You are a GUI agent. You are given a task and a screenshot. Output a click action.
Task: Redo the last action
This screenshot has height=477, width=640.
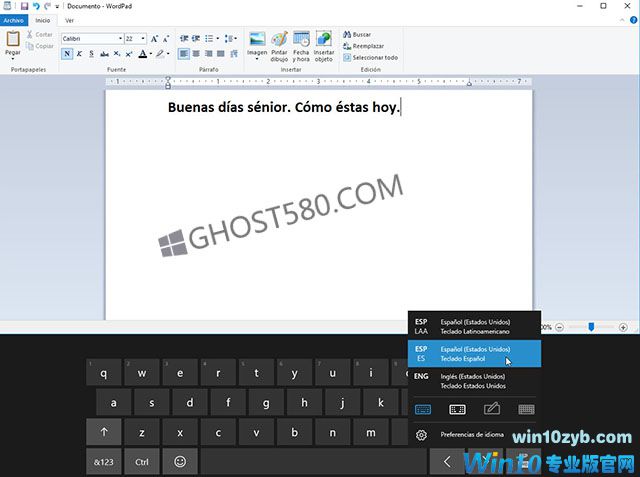(48, 6)
